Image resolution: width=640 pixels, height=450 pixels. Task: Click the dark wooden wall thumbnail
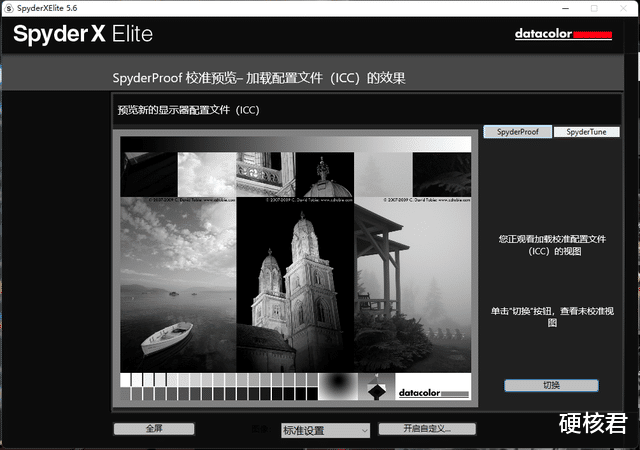149,174
